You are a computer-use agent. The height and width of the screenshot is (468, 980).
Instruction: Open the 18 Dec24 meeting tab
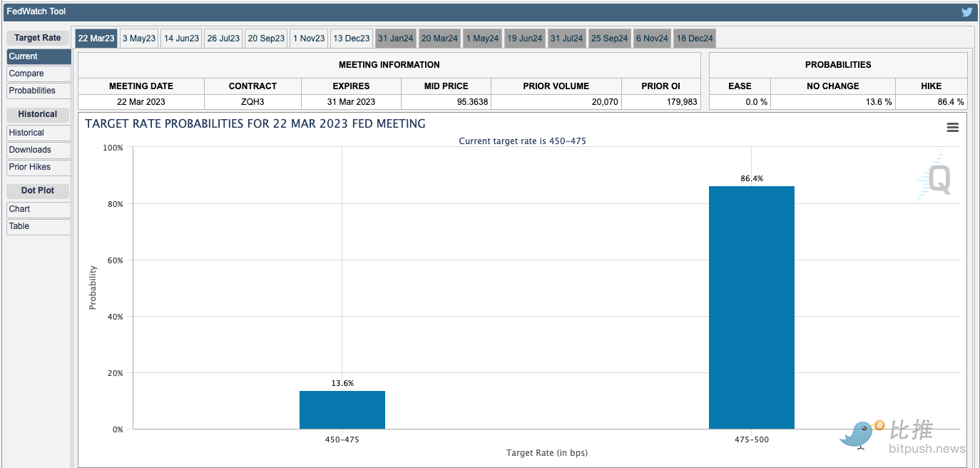pos(694,39)
